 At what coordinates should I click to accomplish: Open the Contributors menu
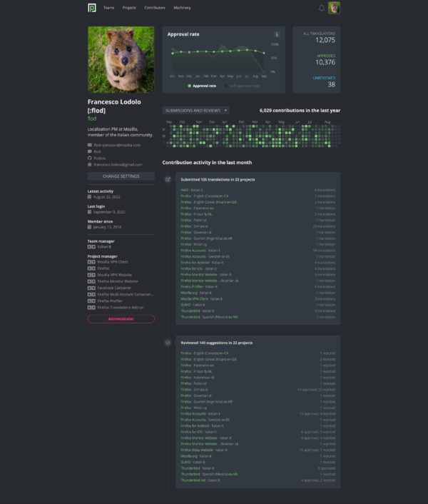tap(155, 8)
